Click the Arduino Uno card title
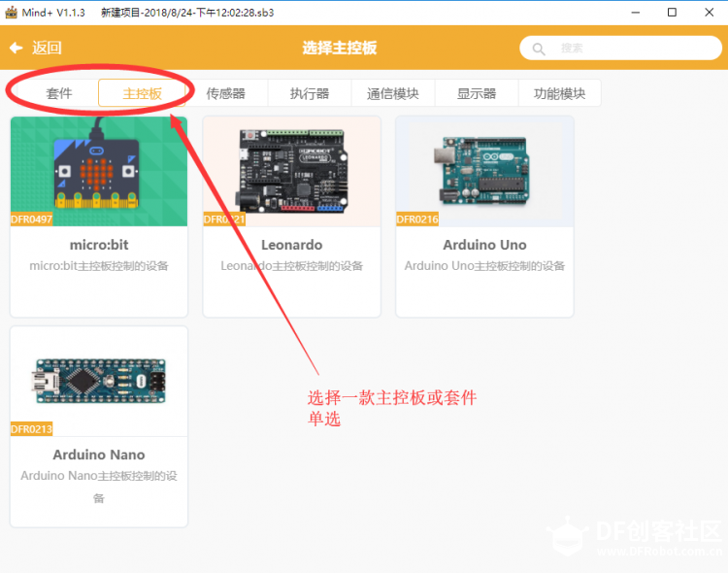728x573 pixels. pos(484,245)
